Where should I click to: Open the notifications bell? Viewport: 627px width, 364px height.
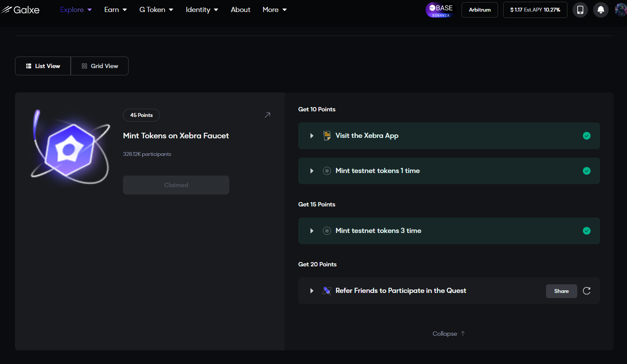point(601,10)
